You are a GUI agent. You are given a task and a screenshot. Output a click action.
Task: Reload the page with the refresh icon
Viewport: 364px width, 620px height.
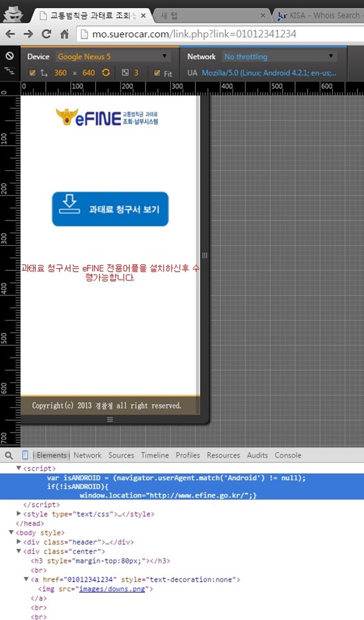click(x=46, y=34)
